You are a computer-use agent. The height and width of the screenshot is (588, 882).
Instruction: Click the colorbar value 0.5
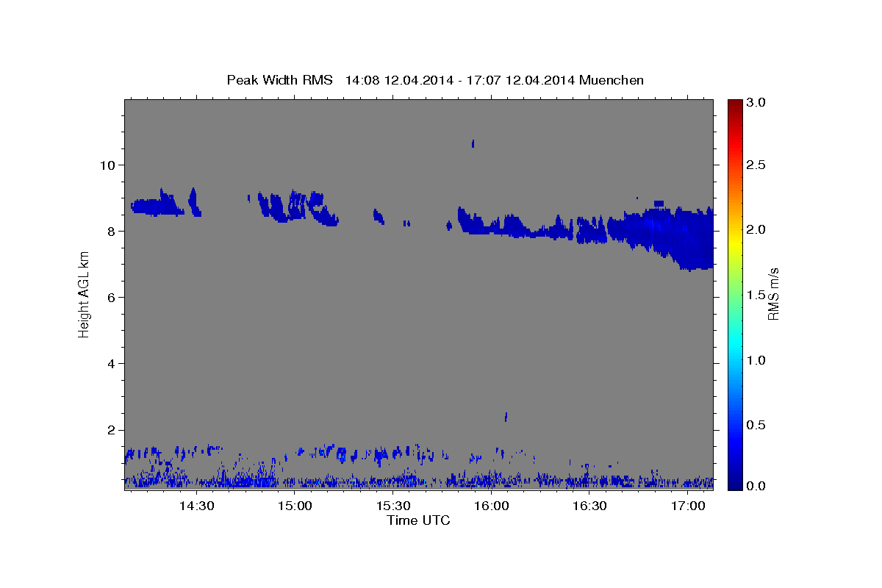[756, 425]
